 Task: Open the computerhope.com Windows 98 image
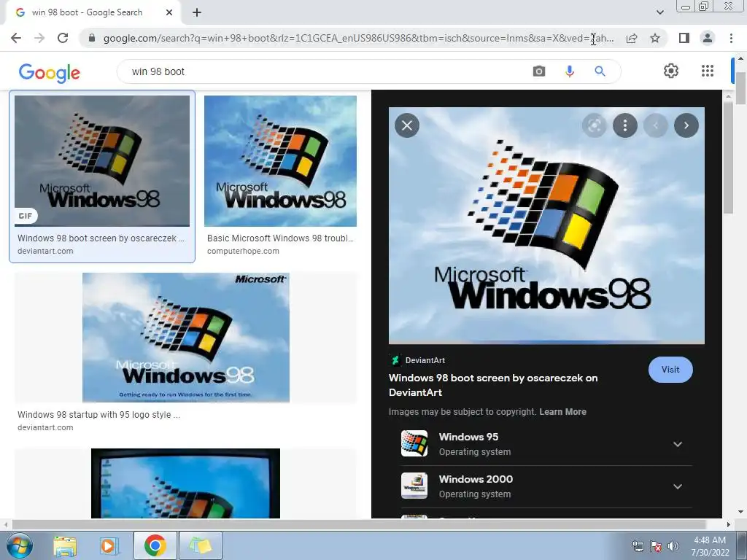point(280,161)
